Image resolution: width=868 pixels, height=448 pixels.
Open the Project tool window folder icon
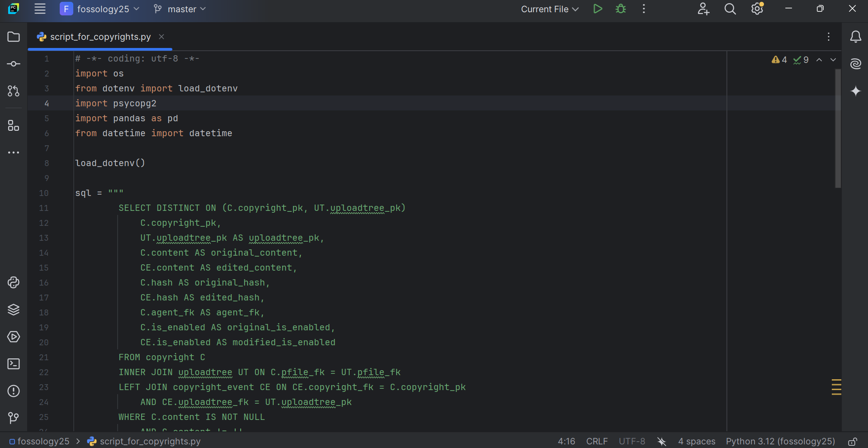point(14,37)
